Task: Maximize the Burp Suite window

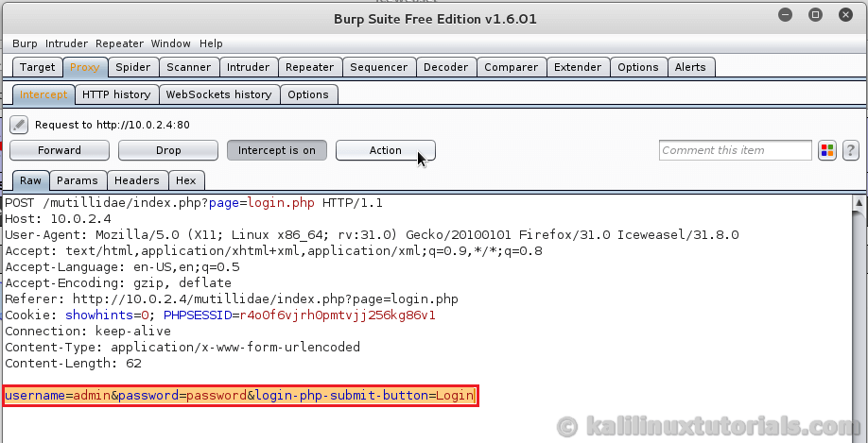Action: [x=813, y=15]
